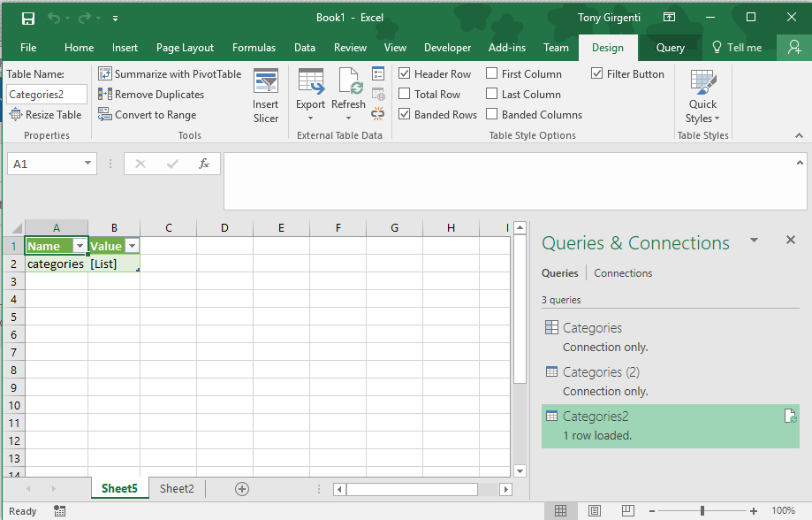Click the Redo arrow icon
Screen dimensions: 812x520
[x=85, y=19]
